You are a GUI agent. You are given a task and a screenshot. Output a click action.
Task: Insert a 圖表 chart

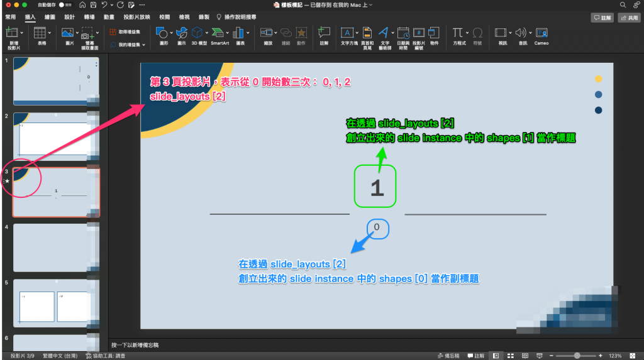pos(238,33)
